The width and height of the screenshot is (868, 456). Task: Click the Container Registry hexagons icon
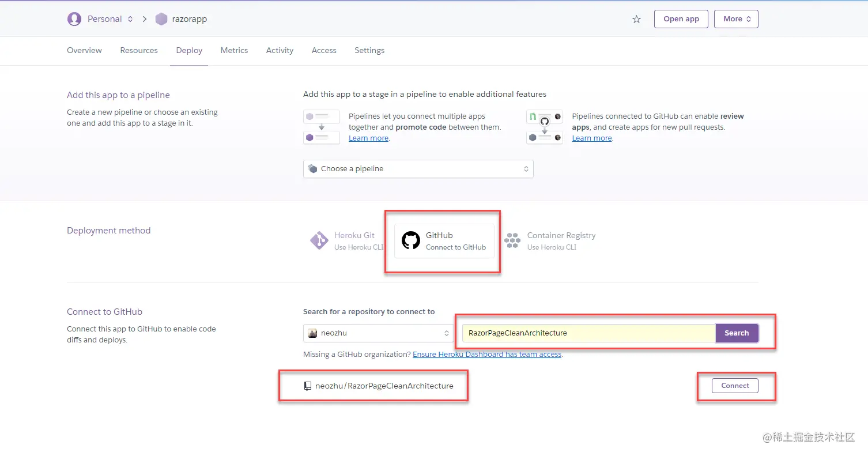click(512, 240)
